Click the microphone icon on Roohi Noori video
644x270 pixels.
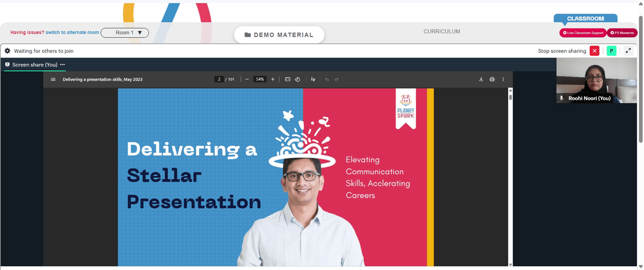coord(562,98)
